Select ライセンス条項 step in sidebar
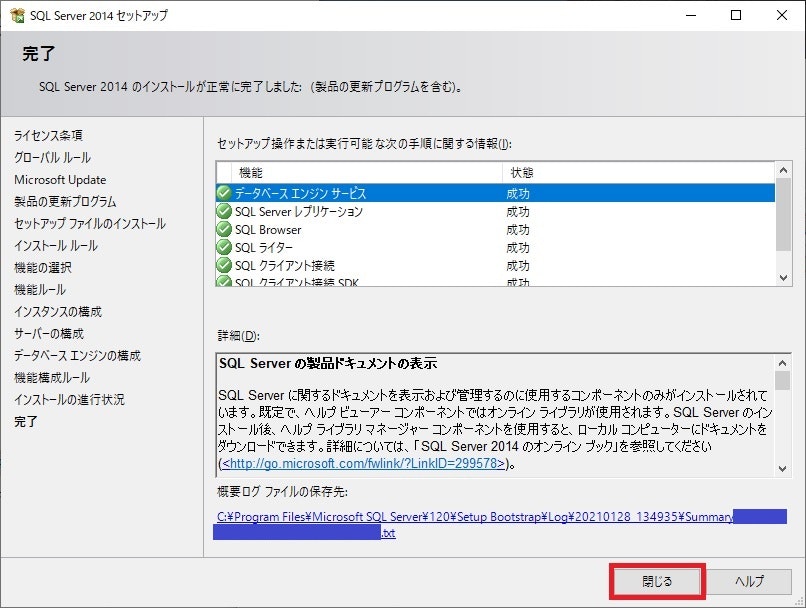This screenshot has width=806, height=608. pyautogui.click(x=48, y=135)
